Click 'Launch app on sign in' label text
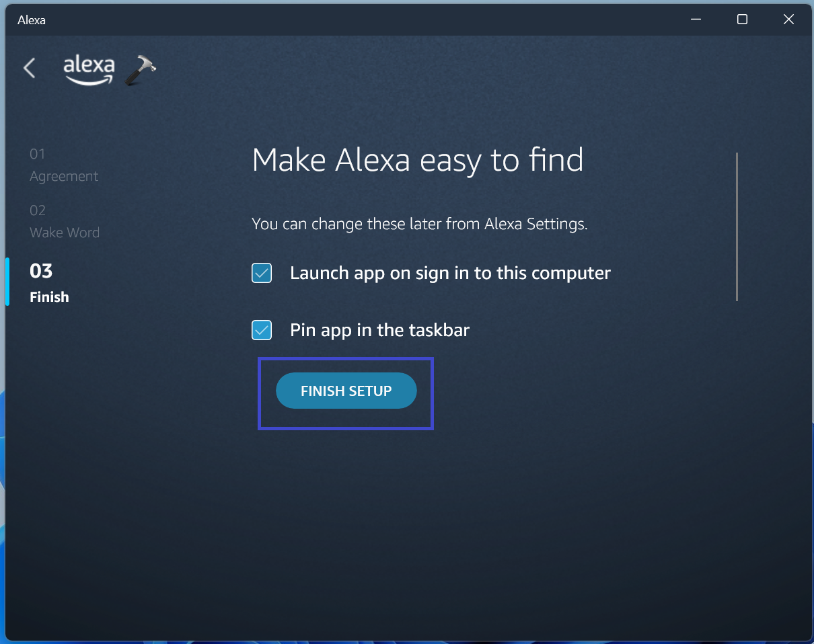The image size is (814, 644). pyautogui.click(x=450, y=273)
